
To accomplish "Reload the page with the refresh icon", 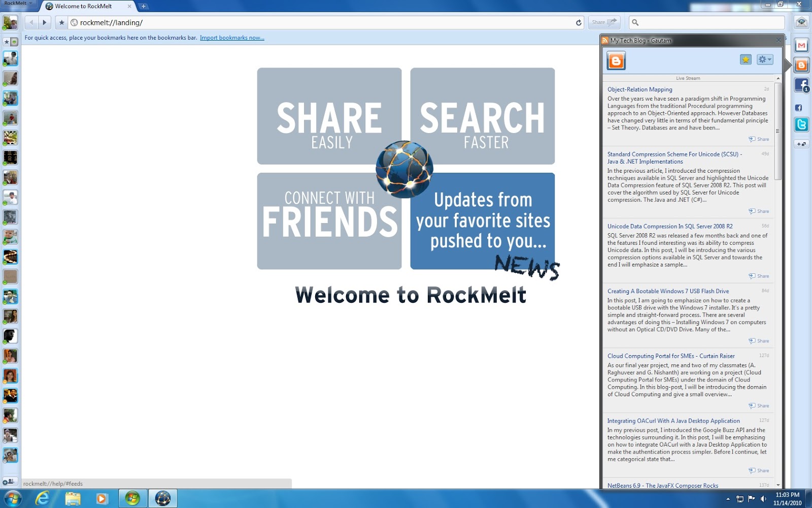I will (x=579, y=22).
